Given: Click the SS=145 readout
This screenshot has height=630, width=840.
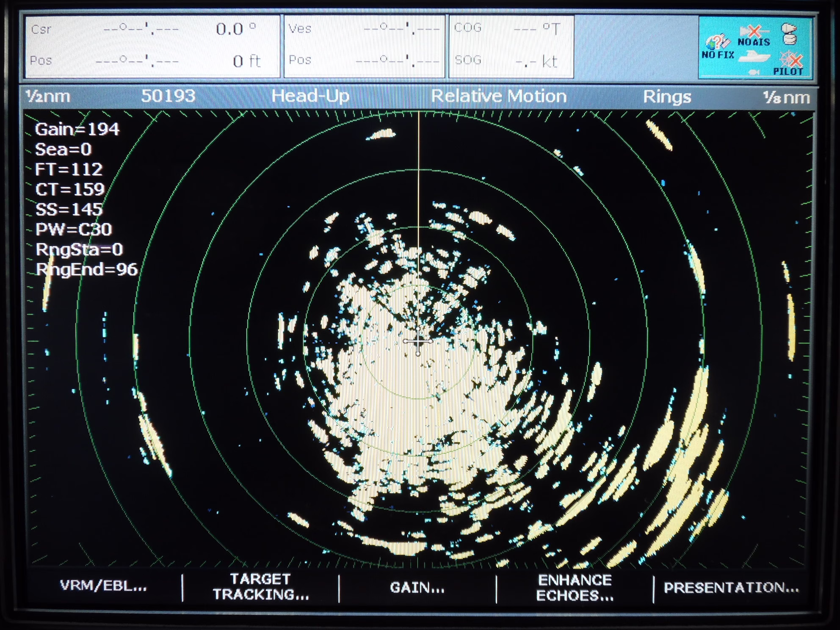Looking at the screenshot, I should tap(69, 209).
